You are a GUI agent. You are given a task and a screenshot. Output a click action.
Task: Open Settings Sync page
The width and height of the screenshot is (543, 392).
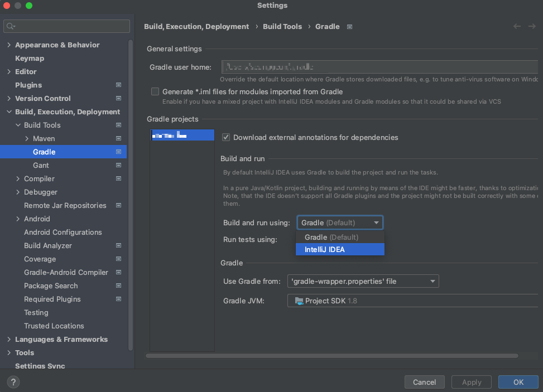(40, 366)
